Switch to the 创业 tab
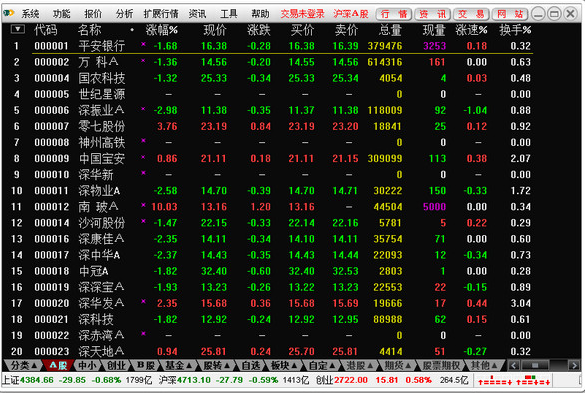Image resolution: width=585 pixels, height=393 pixels. pyautogui.click(x=116, y=365)
